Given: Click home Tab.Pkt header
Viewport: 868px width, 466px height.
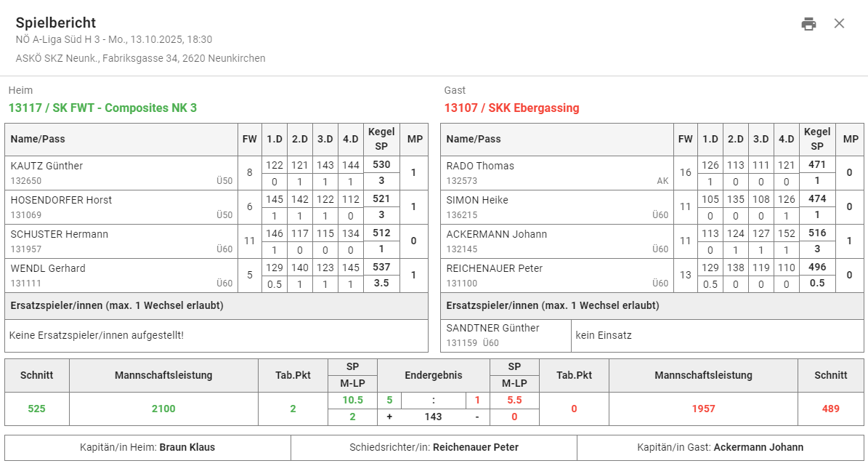Looking at the screenshot, I should point(293,375).
